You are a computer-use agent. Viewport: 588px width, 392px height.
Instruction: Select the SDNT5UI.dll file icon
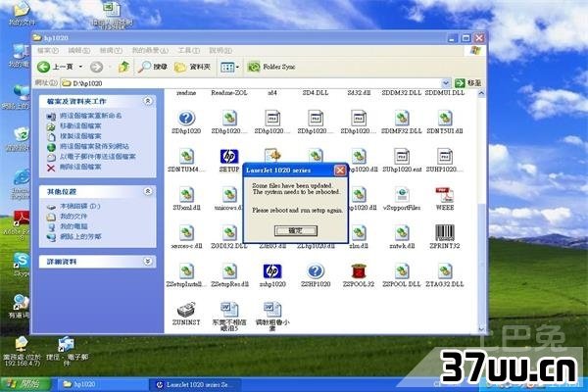pos(445,119)
